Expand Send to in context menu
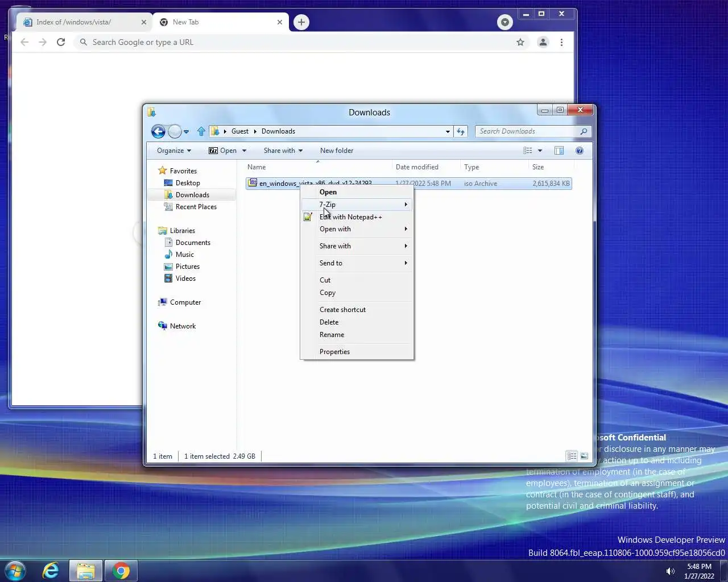 (357, 263)
